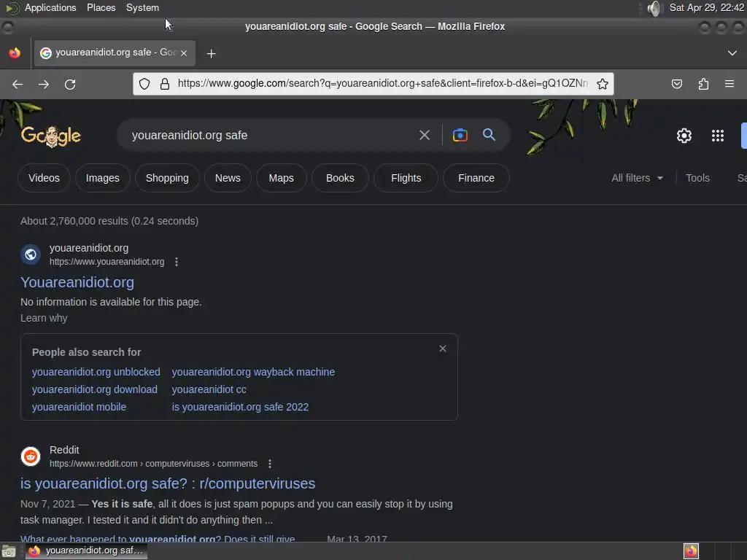Open more options for Reddit result
Image resolution: width=747 pixels, height=560 pixels.
point(270,464)
